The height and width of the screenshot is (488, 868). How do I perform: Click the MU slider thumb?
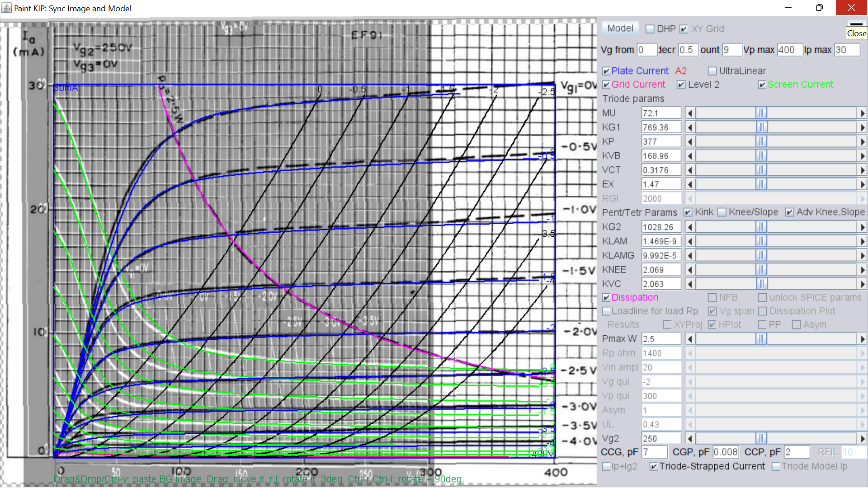[x=761, y=113]
